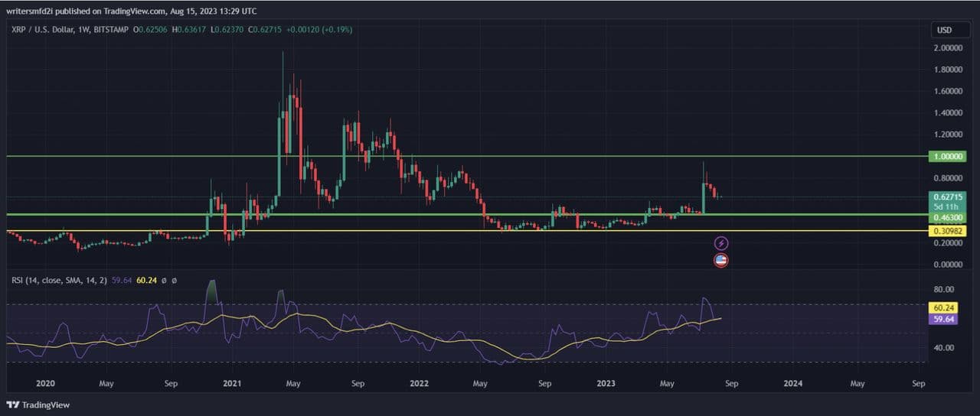Open the USD currency selector

coord(944,30)
